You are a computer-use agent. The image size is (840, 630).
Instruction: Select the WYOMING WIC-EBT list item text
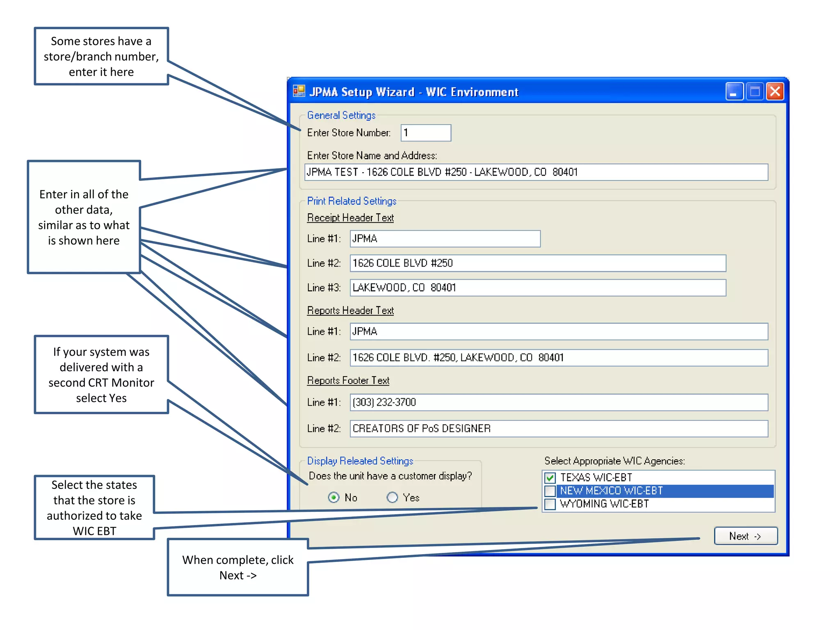click(605, 504)
